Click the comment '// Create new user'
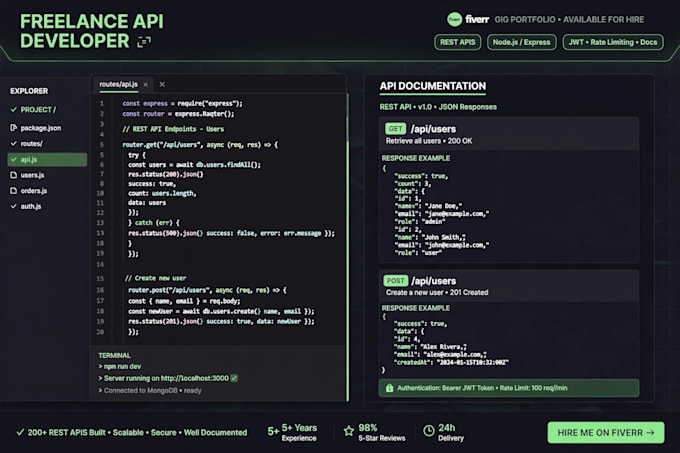This screenshot has width=680, height=453. coord(155,278)
